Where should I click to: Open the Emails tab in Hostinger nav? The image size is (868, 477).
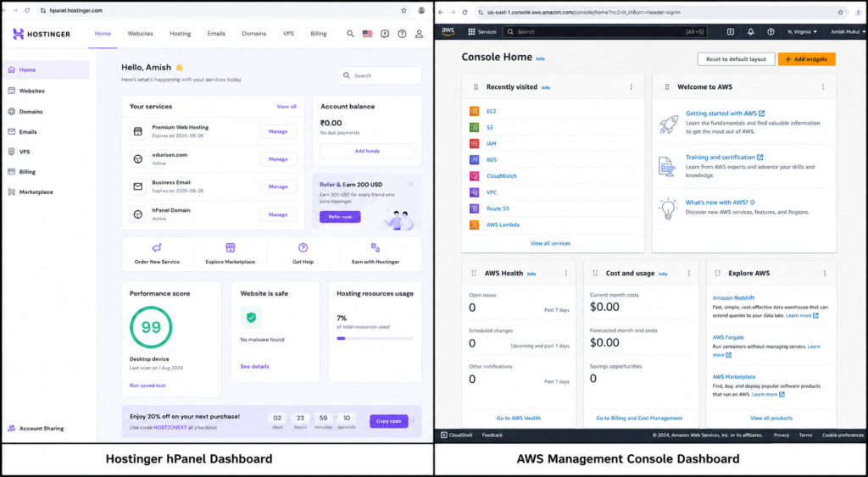216,34
